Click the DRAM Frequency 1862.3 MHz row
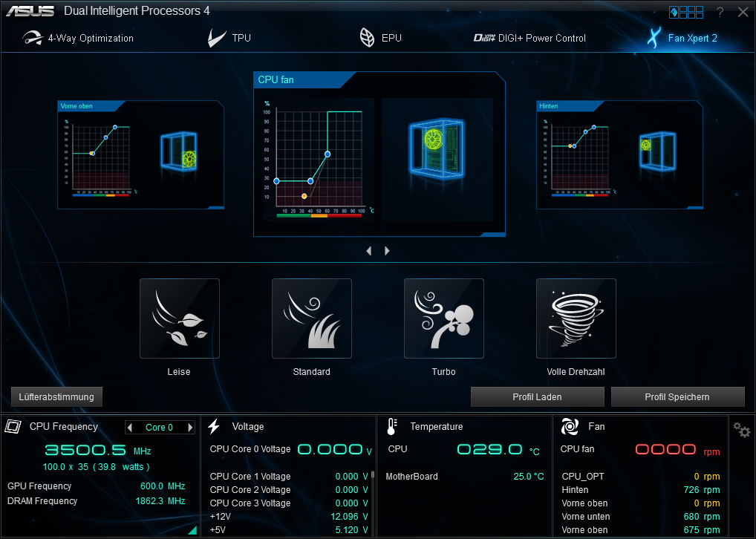Image resolution: width=756 pixels, height=539 pixels. pos(97,501)
